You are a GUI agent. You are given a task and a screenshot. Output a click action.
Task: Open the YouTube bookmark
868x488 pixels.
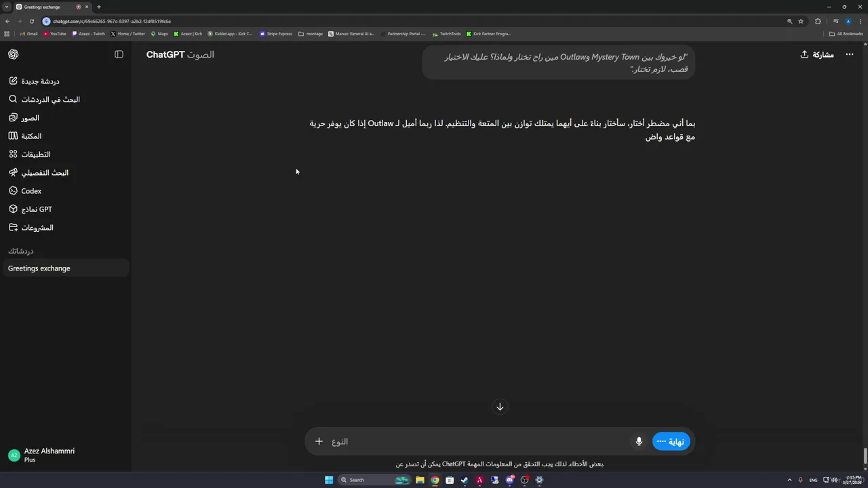pos(55,33)
